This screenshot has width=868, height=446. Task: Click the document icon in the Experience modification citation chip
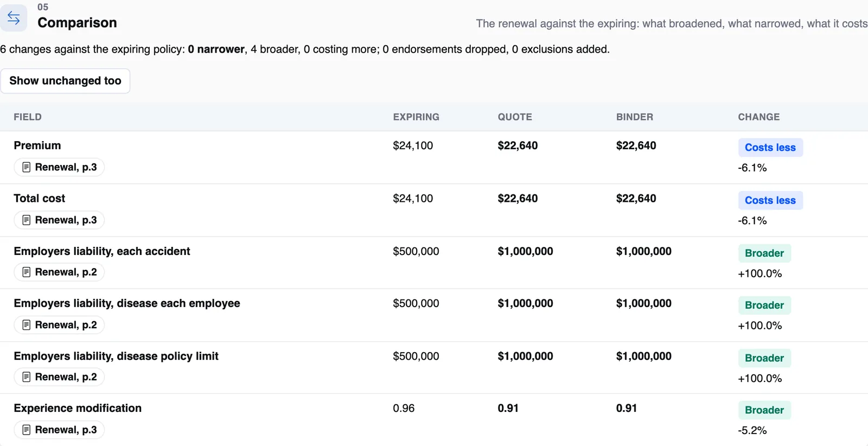coord(26,430)
